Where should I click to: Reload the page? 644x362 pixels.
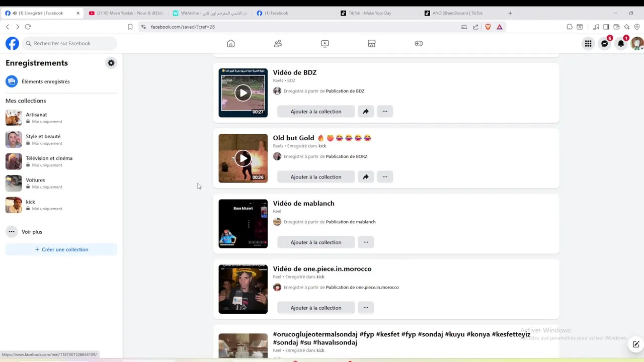28,27
